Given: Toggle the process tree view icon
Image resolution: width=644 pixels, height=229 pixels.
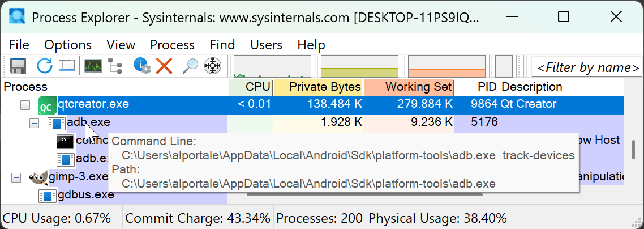Looking at the screenshot, I should coord(115,66).
